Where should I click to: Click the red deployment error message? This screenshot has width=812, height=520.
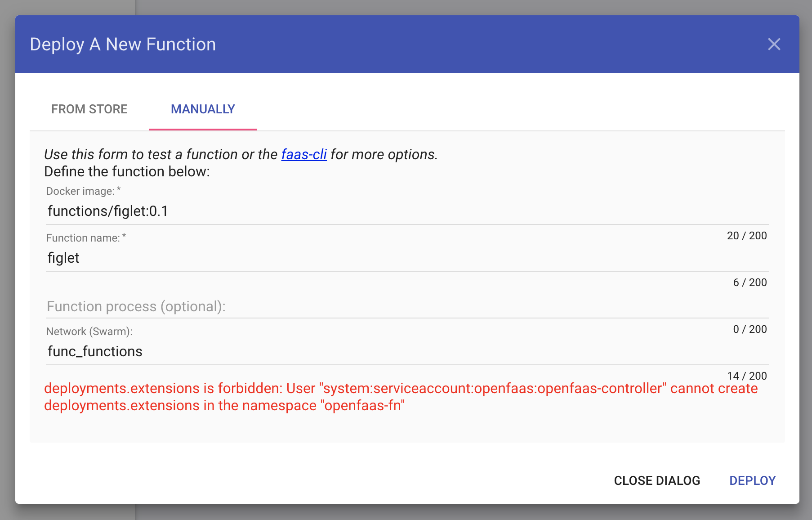(400, 396)
